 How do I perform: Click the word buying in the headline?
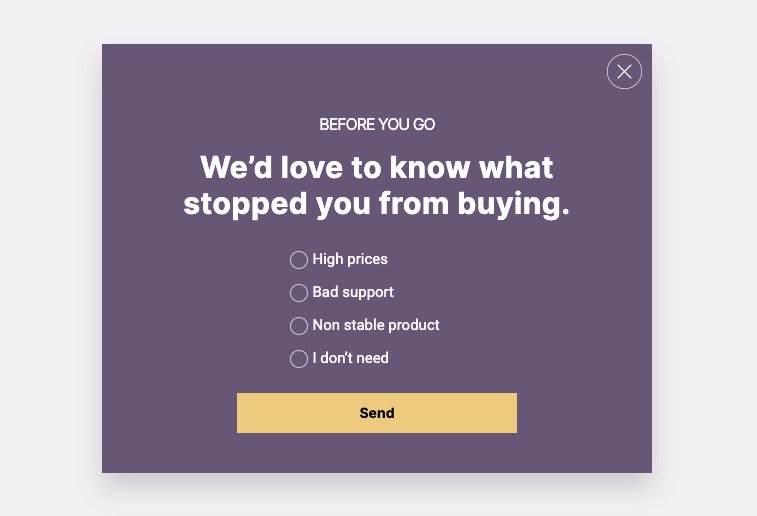pyautogui.click(x=514, y=205)
